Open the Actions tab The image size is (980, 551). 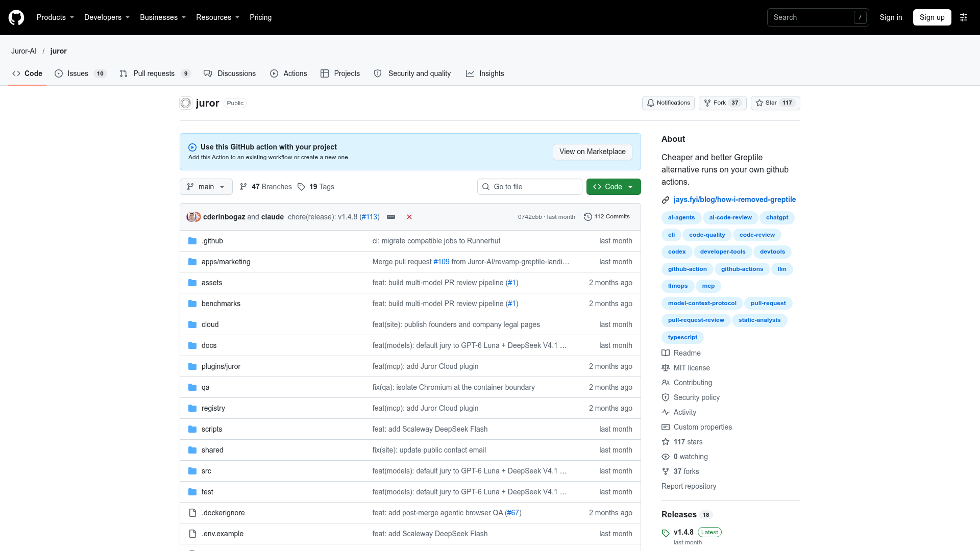click(288, 73)
